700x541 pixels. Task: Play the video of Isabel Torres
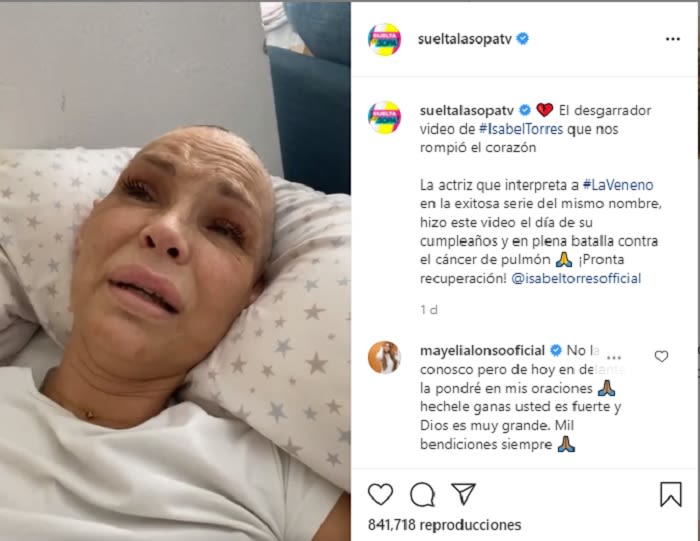point(175,271)
